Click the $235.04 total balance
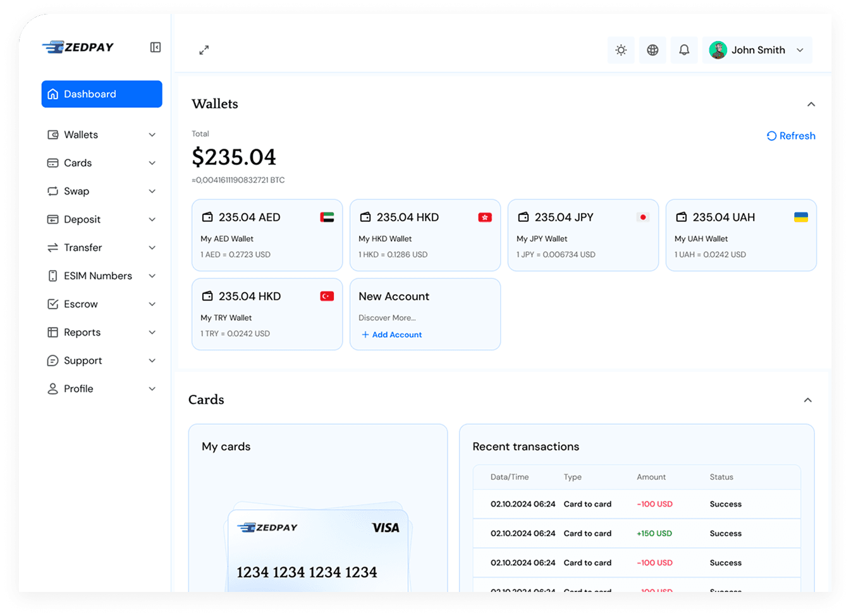 (x=234, y=157)
